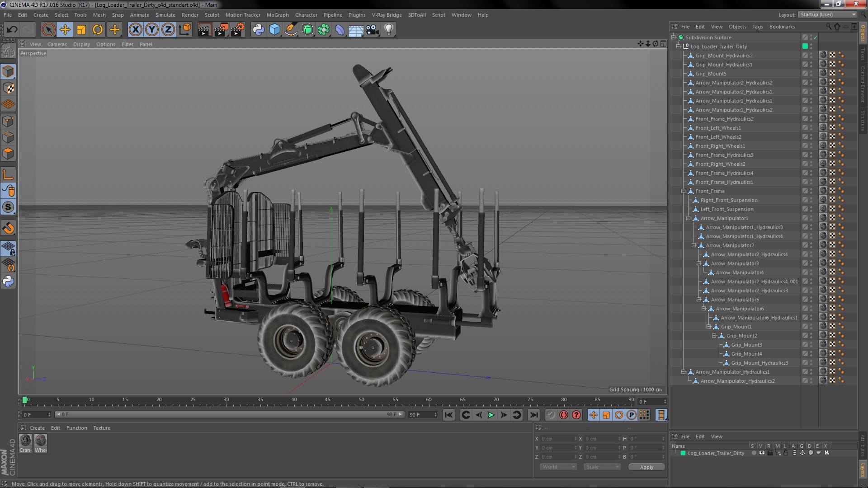Image resolution: width=868 pixels, height=488 pixels.
Task: Open the MoGraph Array icon
Action: pyautogui.click(x=324, y=30)
